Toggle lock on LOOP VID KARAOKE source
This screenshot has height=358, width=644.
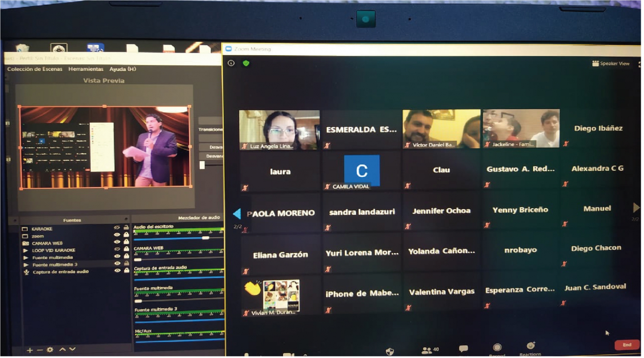tap(126, 249)
